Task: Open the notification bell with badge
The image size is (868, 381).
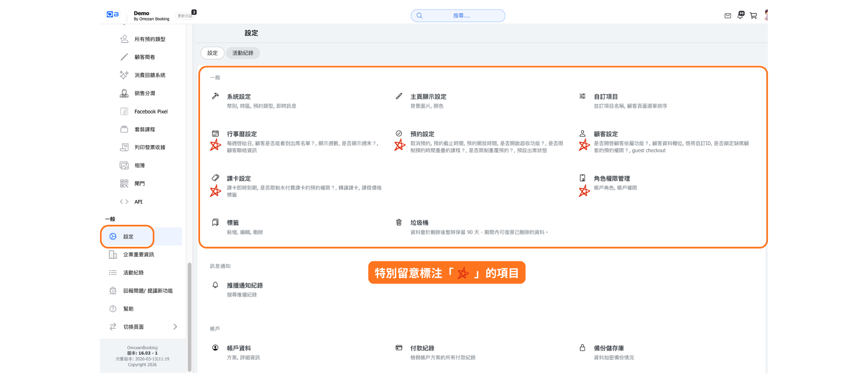Action: (740, 16)
